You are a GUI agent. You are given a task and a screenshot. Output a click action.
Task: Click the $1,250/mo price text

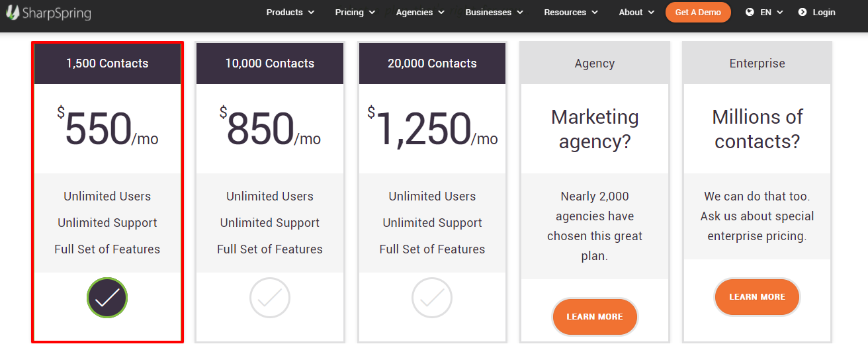click(432, 129)
